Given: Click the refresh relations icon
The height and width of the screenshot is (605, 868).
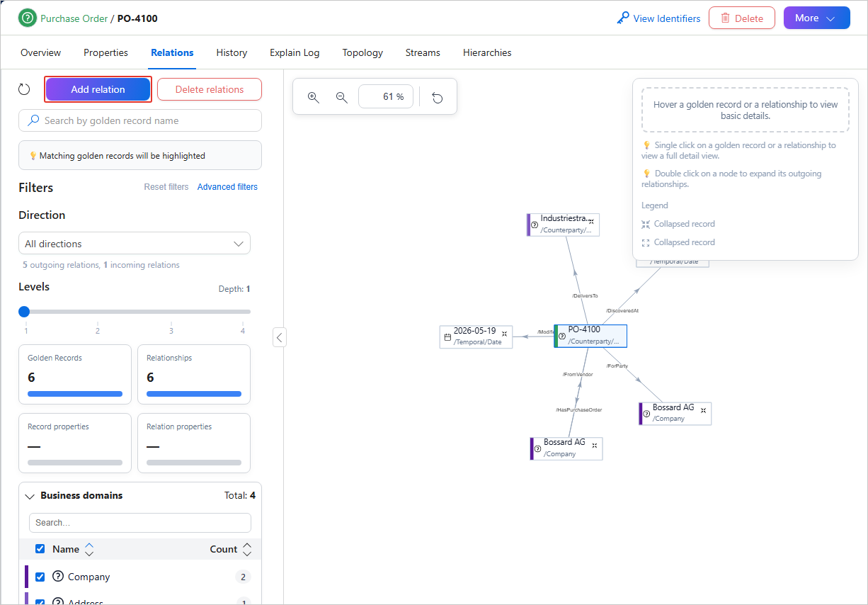Looking at the screenshot, I should tap(24, 89).
